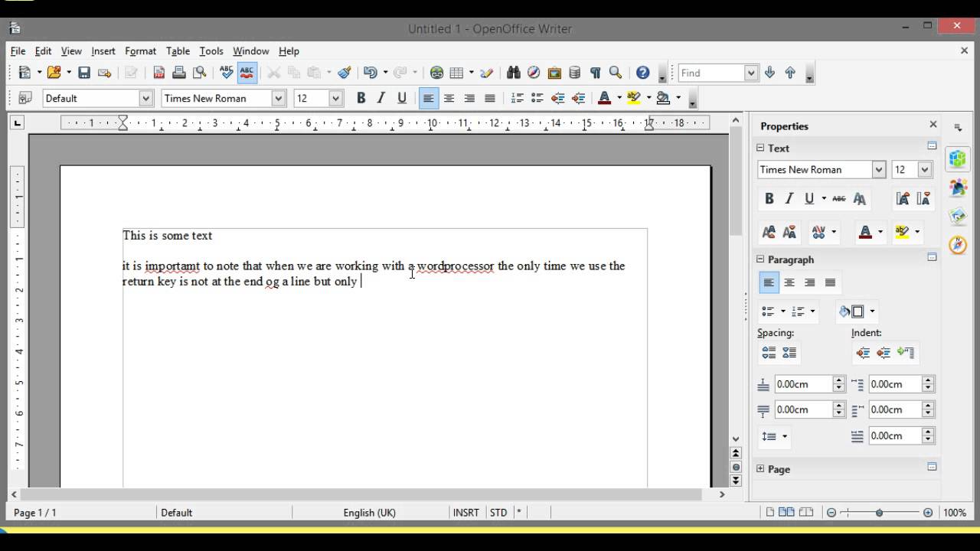Collapse the Paragraph panel in sidebar
The height and width of the screenshot is (551, 980).
coord(760,259)
